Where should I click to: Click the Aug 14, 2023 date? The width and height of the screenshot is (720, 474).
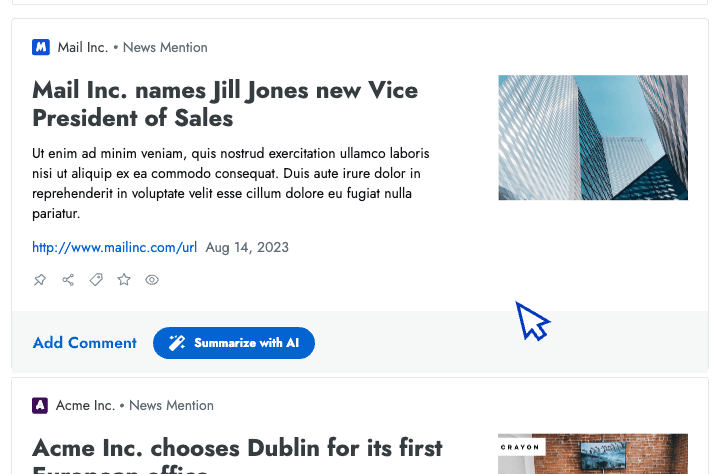(247, 247)
